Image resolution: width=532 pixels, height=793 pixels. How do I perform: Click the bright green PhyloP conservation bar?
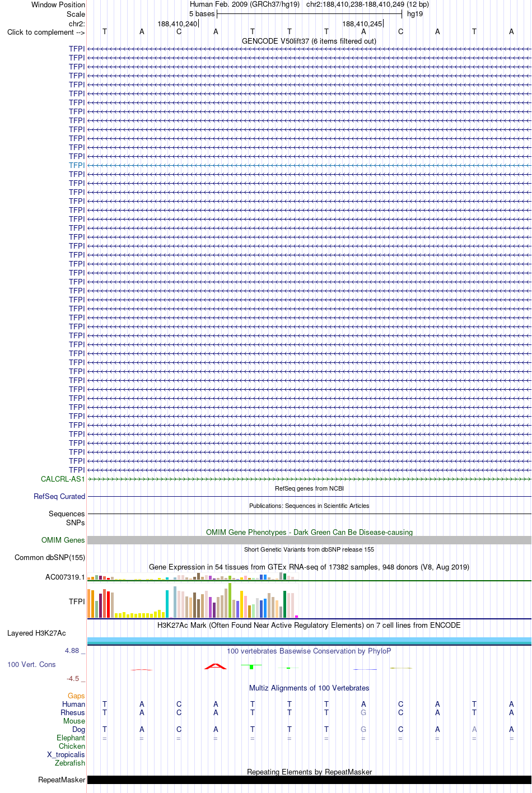(252, 666)
